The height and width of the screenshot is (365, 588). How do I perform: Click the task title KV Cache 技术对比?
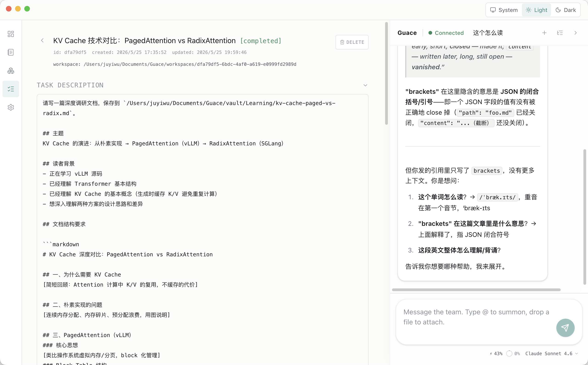click(x=144, y=41)
